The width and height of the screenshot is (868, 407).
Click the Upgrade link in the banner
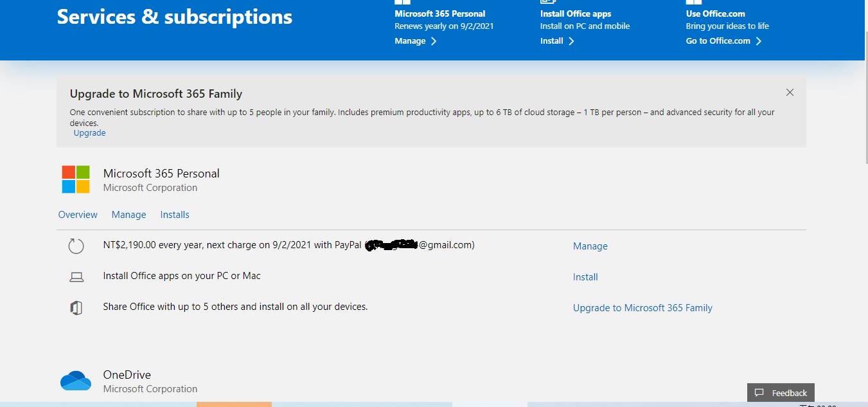click(x=89, y=133)
